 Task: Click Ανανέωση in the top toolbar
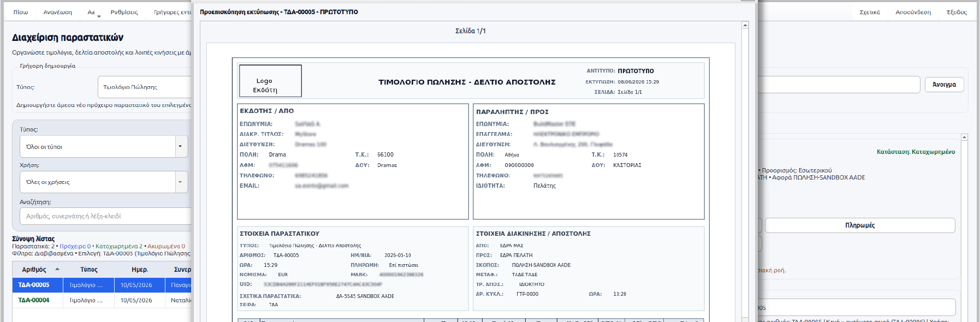pos(58,12)
